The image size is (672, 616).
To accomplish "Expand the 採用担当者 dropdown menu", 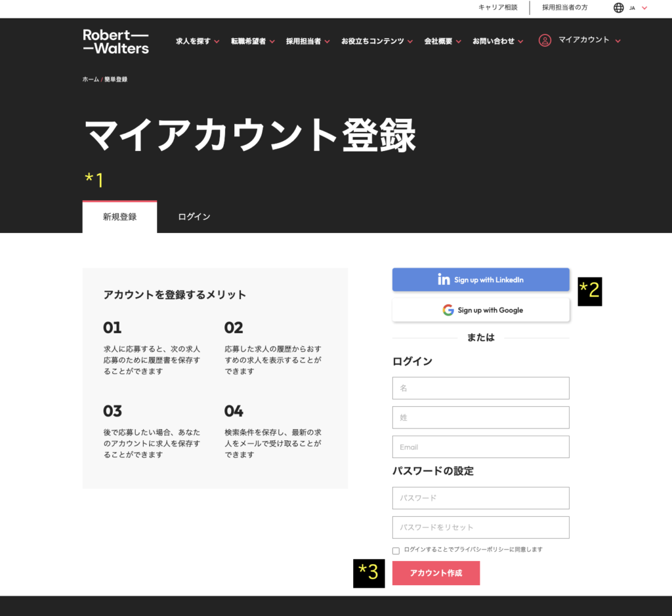I will tap(308, 41).
